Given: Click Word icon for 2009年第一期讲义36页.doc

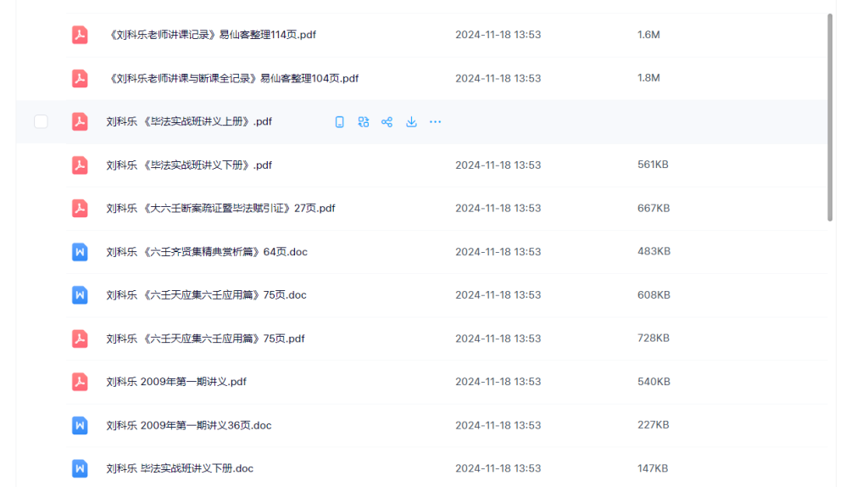Looking at the screenshot, I should pos(80,425).
